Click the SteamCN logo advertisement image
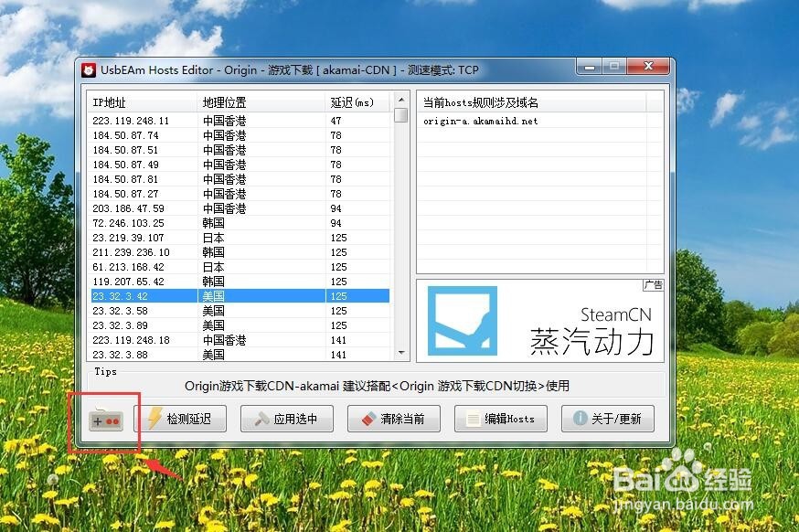Screen dimensions: 799x532 (x=463, y=321)
